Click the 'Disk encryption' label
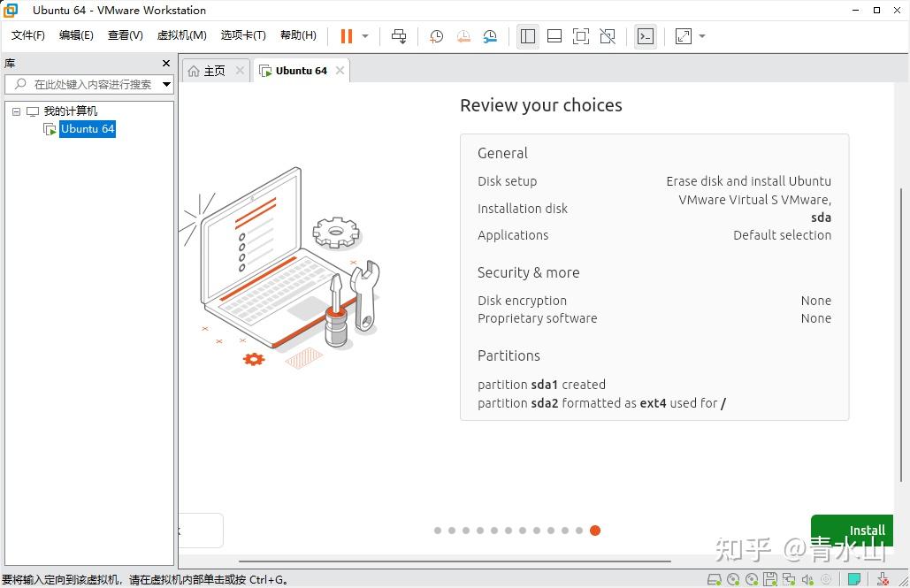This screenshot has width=910, height=588. coord(523,301)
